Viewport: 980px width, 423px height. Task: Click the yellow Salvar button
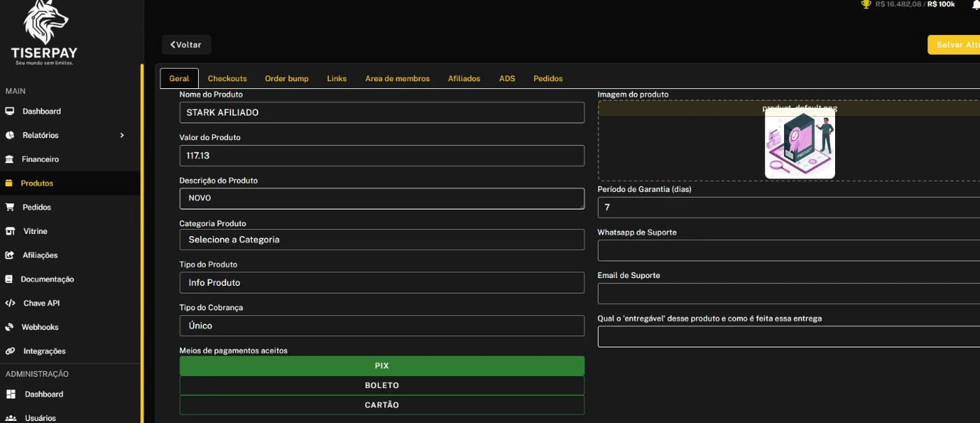[955, 45]
